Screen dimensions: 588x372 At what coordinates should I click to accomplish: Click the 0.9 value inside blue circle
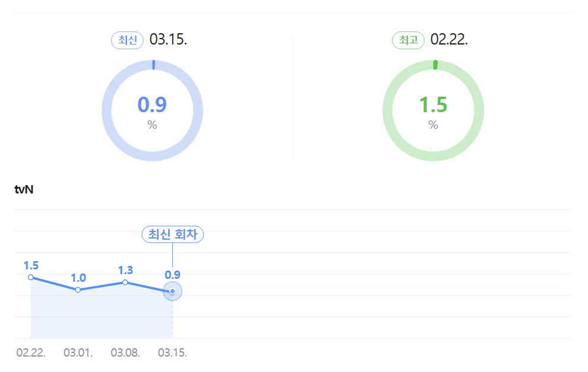pos(152,104)
